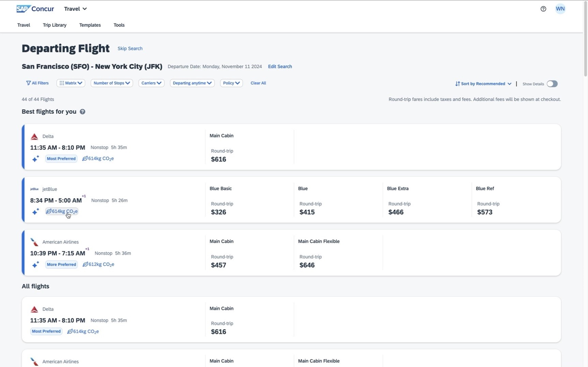Click the SAP Concur logo

[35, 9]
